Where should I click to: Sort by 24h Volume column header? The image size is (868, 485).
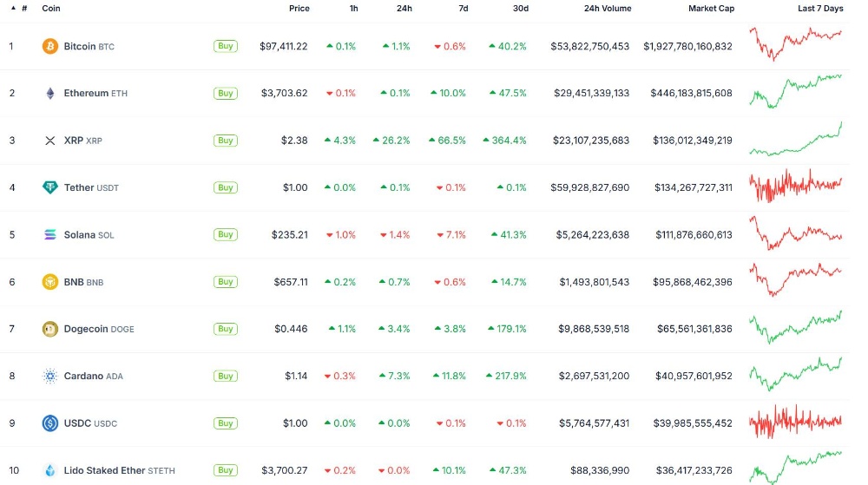[x=608, y=9]
